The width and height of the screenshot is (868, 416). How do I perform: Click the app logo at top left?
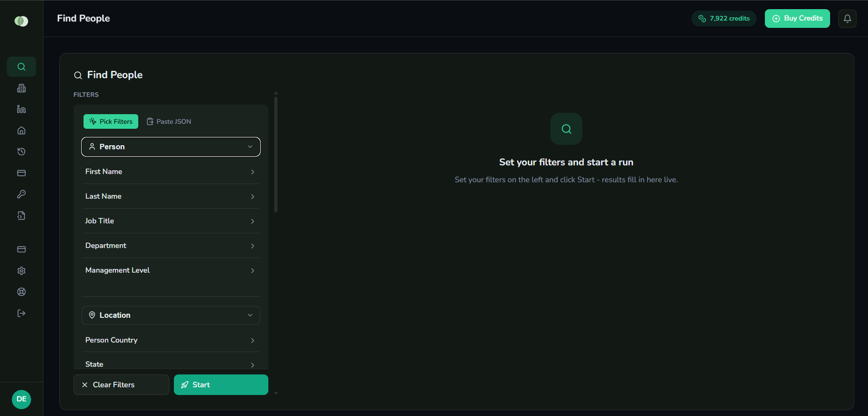[x=21, y=21]
